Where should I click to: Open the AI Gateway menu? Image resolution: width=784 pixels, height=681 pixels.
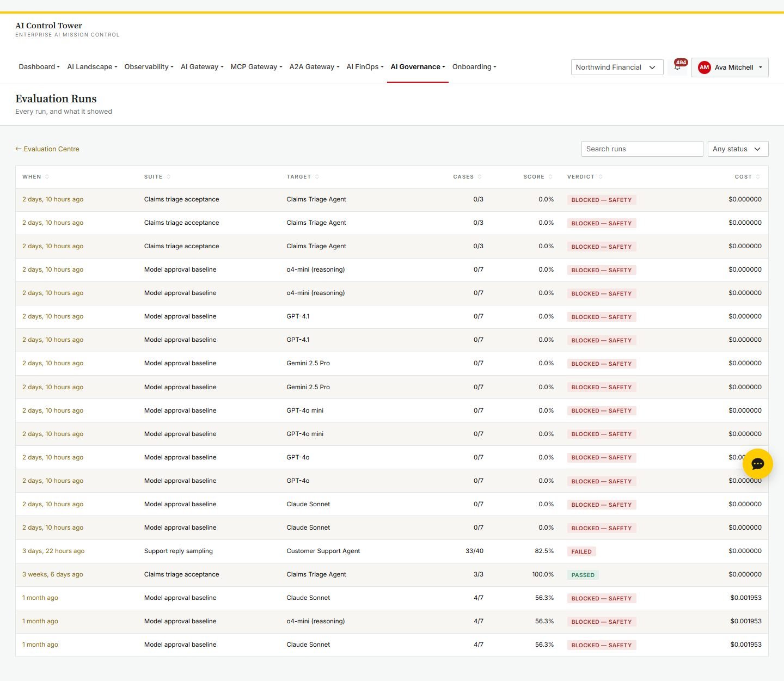coord(202,67)
